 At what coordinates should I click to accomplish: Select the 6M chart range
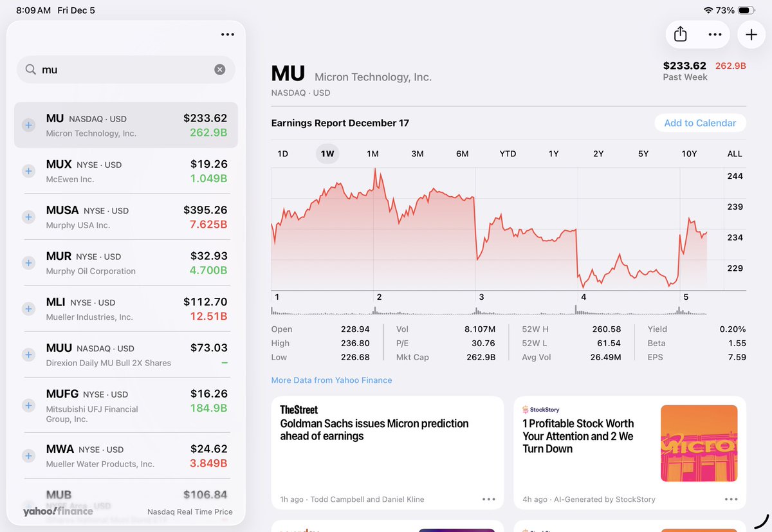tap(463, 154)
